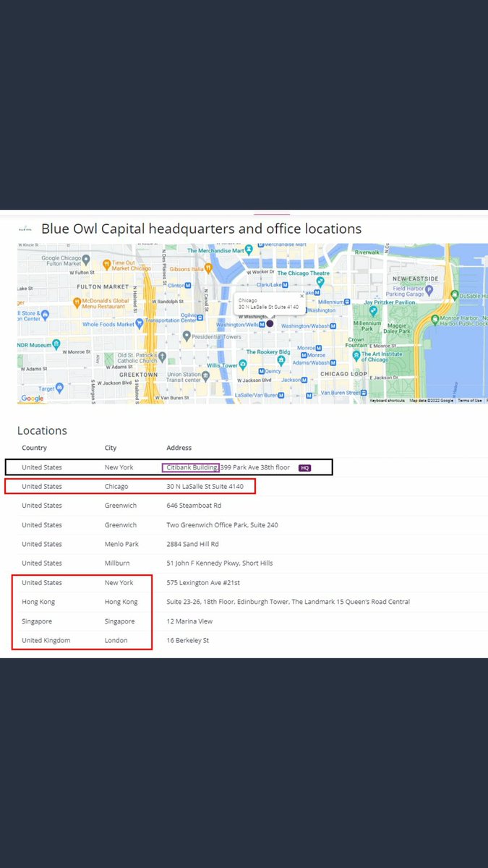Select the Quincy transit station icon
Image resolution: width=488 pixels, height=868 pixels.
pyautogui.click(x=261, y=371)
